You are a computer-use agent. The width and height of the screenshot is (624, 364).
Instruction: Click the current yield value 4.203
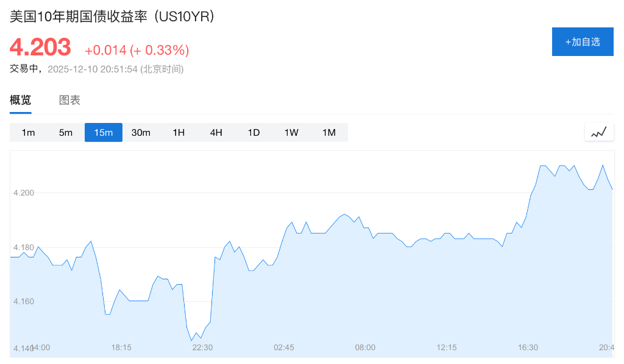tap(40, 47)
